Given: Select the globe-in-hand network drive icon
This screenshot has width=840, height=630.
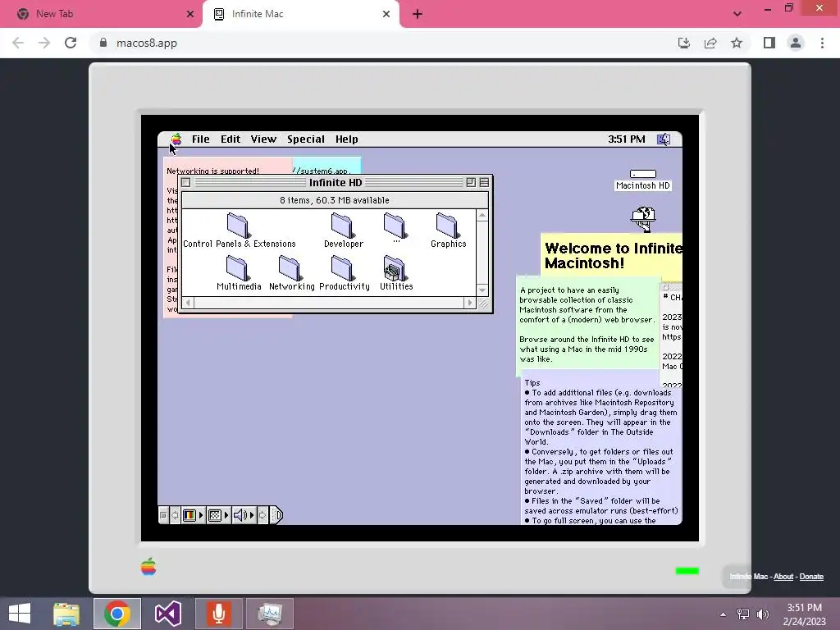Looking at the screenshot, I should (x=643, y=220).
